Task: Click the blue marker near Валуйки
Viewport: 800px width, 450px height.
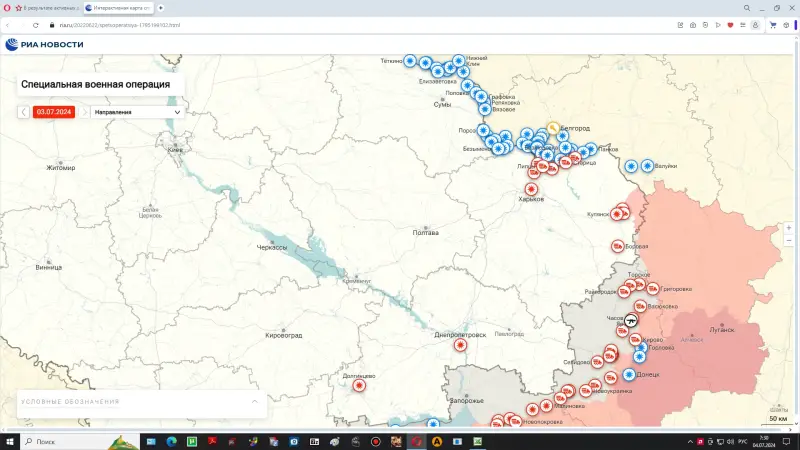Action: tap(648, 165)
